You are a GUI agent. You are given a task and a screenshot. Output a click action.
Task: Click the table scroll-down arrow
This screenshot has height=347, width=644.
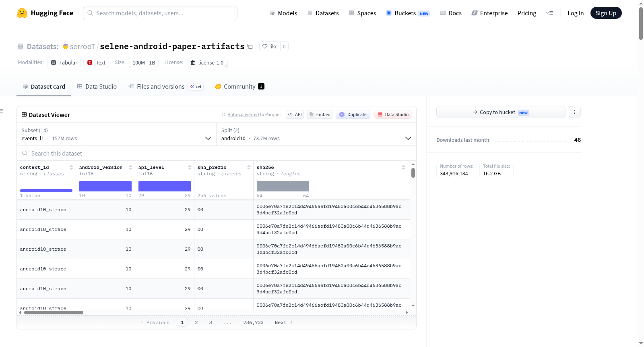(413, 305)
